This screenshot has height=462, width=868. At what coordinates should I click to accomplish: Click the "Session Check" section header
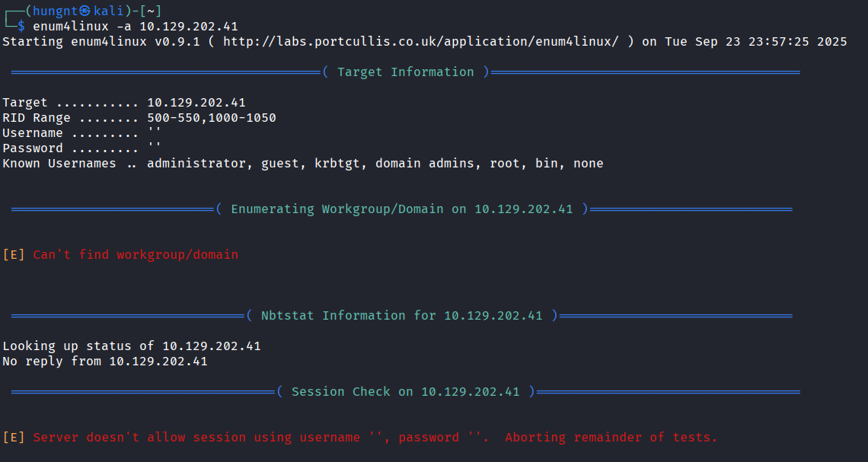(405, 391)
